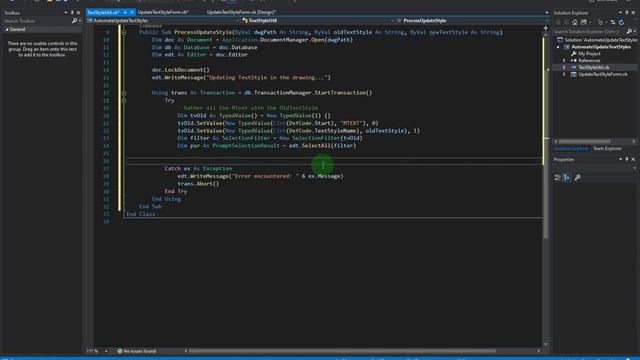The image size is (640, 360).
Task: Click Collapse All icon in Solution Explorer toolbar
Action: click(x=613, y=22)
